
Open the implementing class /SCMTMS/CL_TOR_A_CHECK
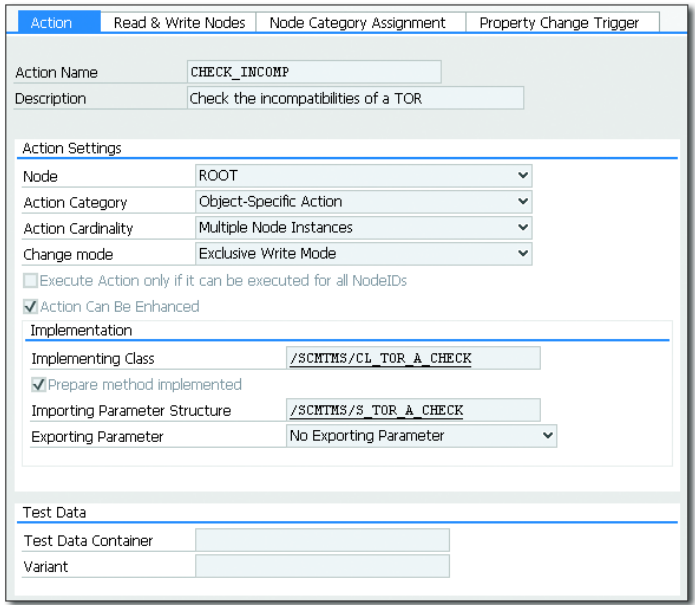point(379,359)
